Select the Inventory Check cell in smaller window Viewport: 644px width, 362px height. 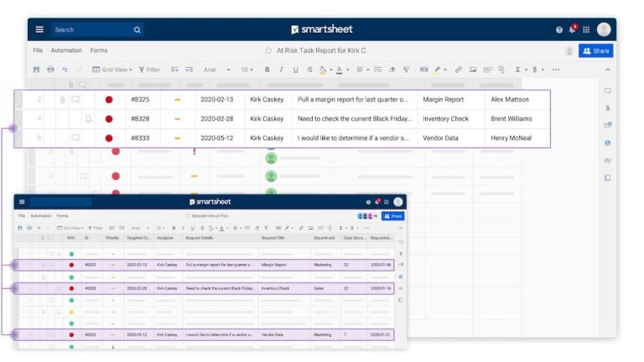coord(285,288)
